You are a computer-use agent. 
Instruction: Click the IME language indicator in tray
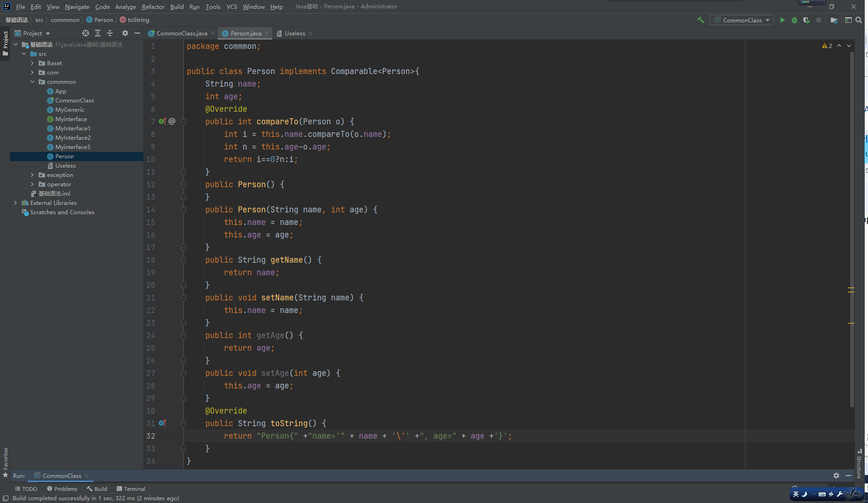point(796,494)
